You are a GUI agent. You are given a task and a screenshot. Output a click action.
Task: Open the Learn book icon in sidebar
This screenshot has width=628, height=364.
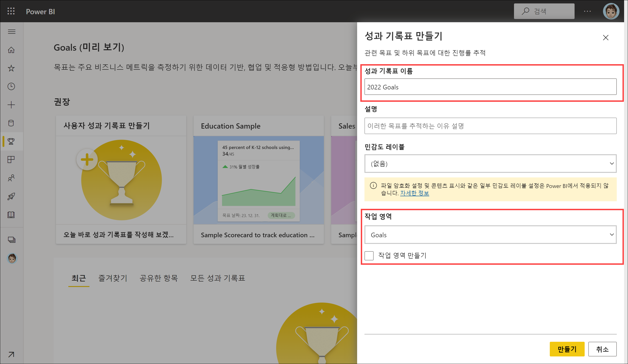click(11, 215)
